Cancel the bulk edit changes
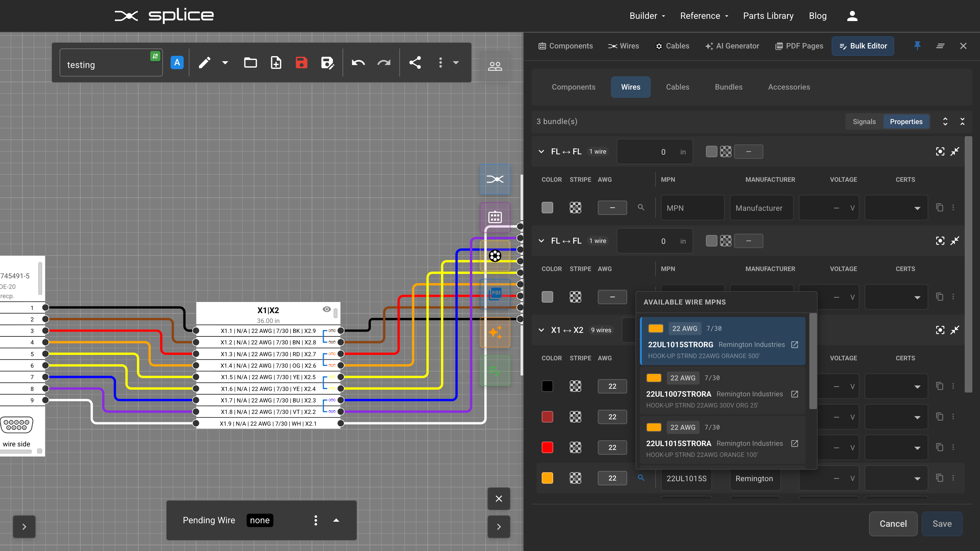Viewport: 980px width, 551px height. tap(893, 524)
